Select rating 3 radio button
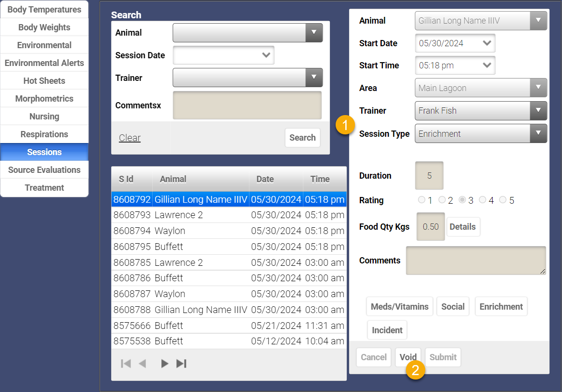Viewport: 562px width, 392px height. point(462,200)
